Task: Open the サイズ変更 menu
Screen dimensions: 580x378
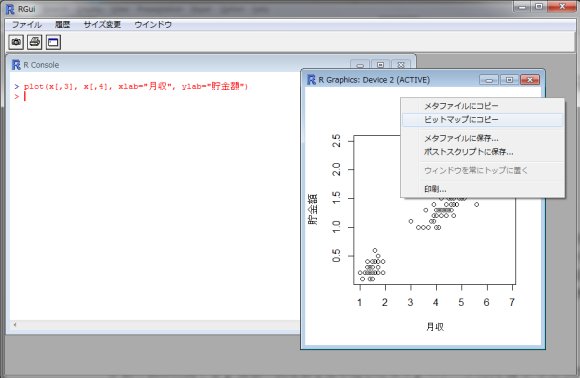Action: point(102,25)
